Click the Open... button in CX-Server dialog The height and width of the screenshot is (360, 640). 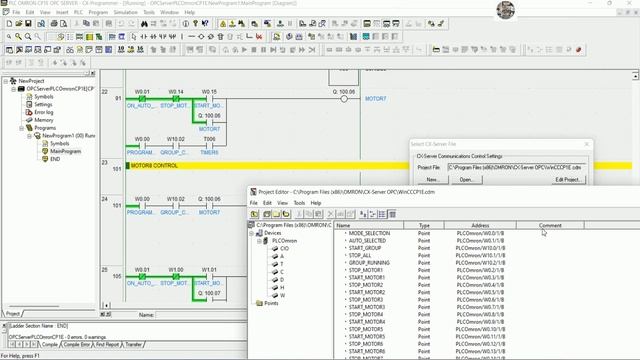click(466, 180)
